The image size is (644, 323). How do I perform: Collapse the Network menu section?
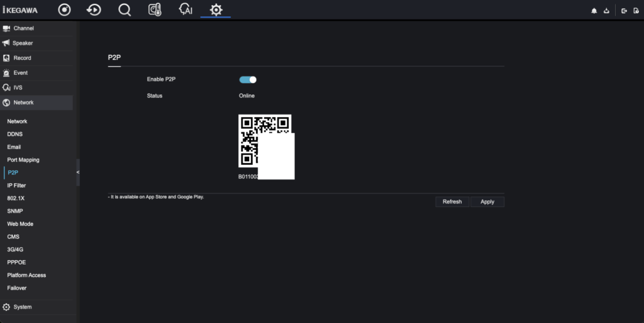click(x=36, y=103)
